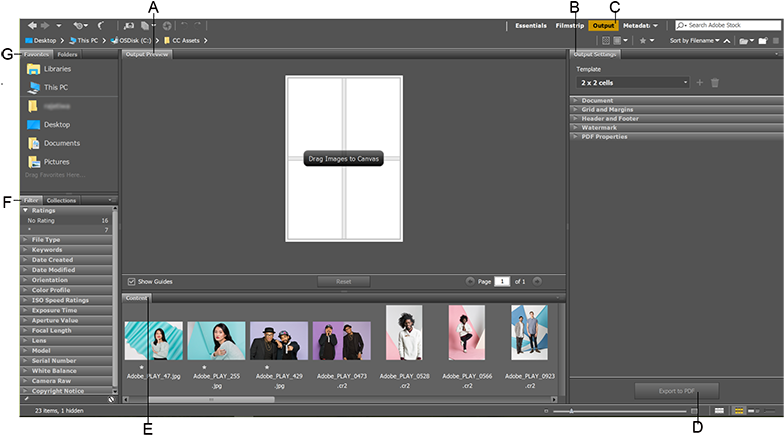This screenshot has width=784, height=435.
Task: Click the Get Photos from Camera icon
Action: (127, 24)
